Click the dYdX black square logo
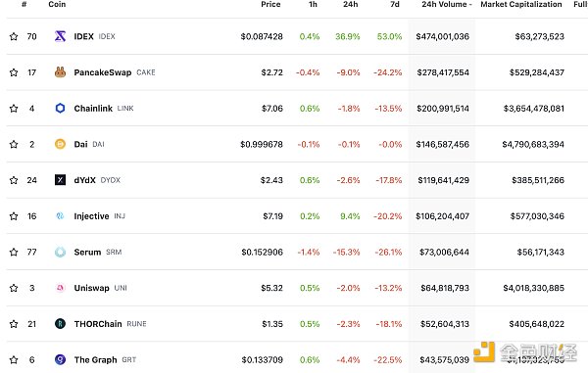 [60, 180]
